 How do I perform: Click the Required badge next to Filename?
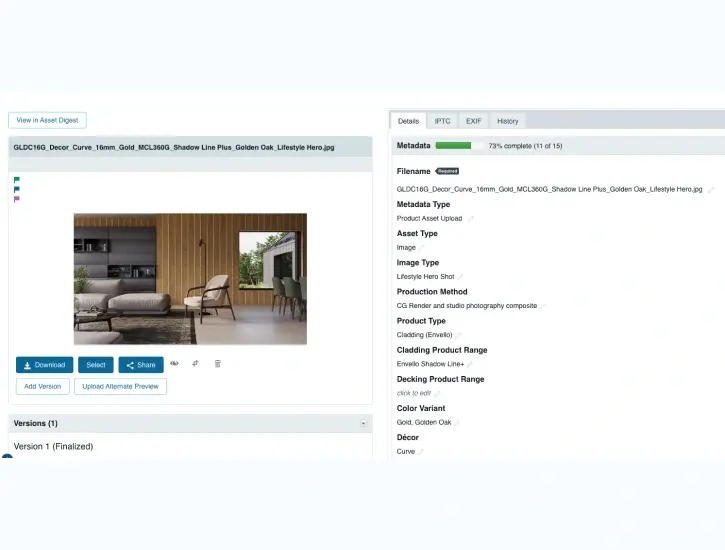[447, 171]
